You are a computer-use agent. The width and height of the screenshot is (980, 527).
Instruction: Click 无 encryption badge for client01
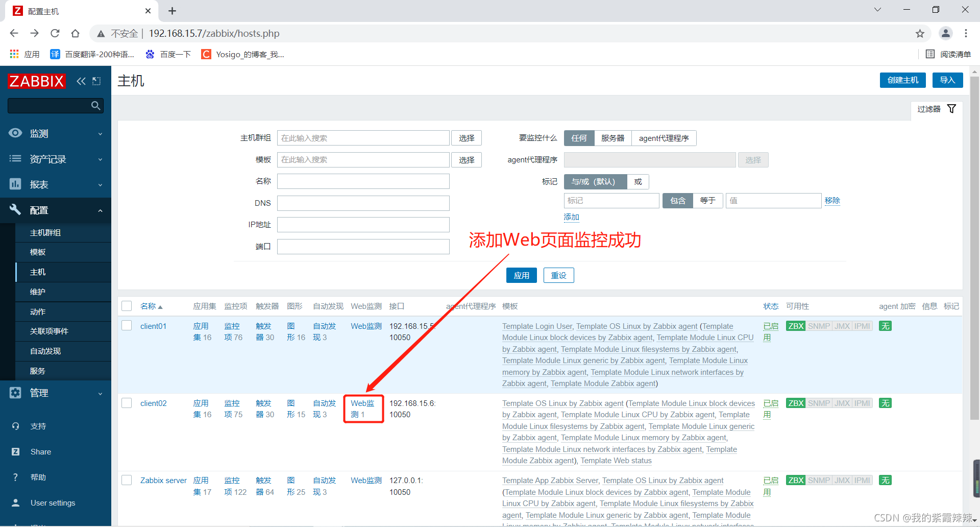(x=885, y=326)
